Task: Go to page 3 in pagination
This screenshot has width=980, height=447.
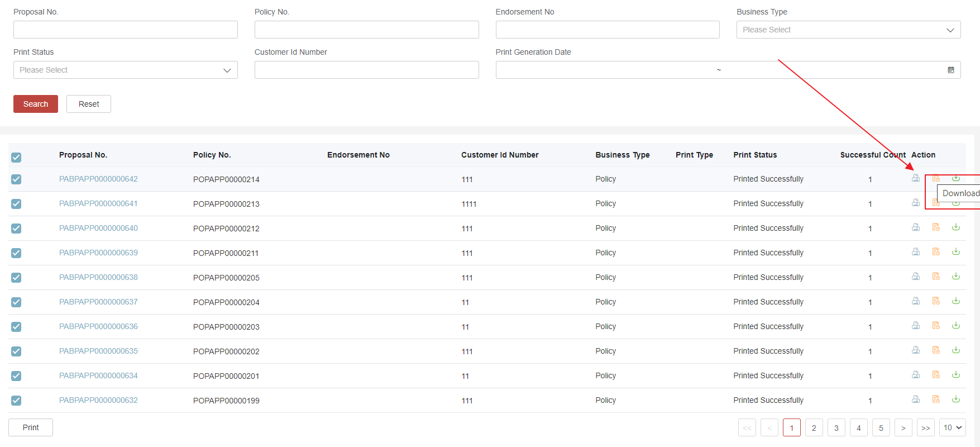Action: [836, 427]
